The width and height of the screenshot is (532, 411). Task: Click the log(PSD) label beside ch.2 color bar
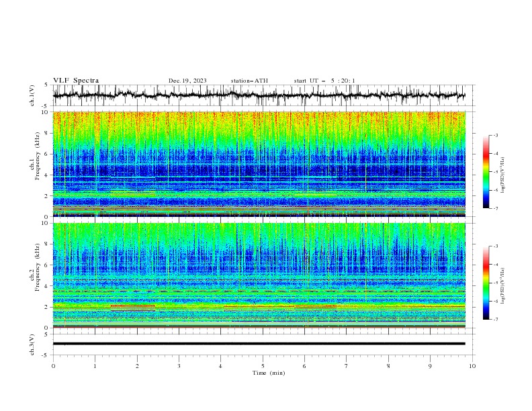pos(502,286)
